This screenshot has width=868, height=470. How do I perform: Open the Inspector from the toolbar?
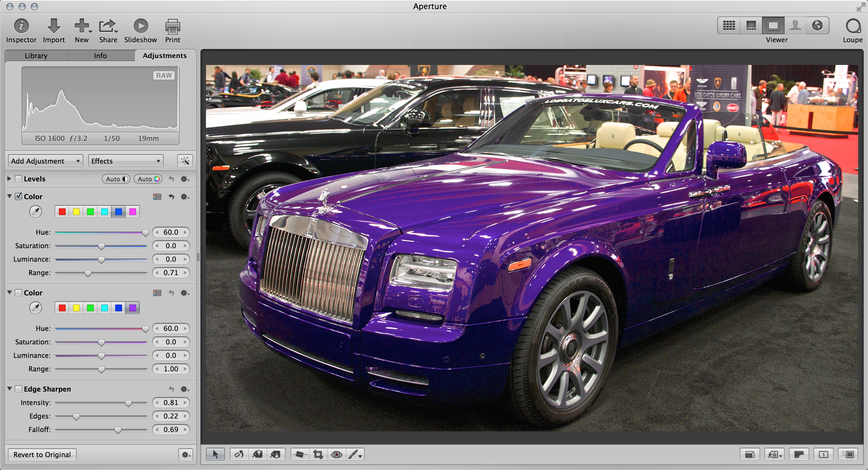point(21,26)
